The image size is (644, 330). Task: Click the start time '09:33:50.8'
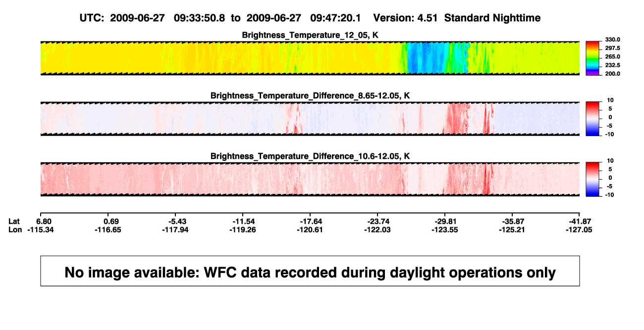point(199,18)
